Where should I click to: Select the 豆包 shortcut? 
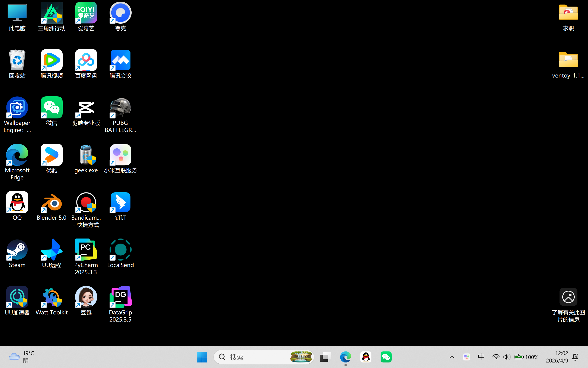[x=86, y=301]
